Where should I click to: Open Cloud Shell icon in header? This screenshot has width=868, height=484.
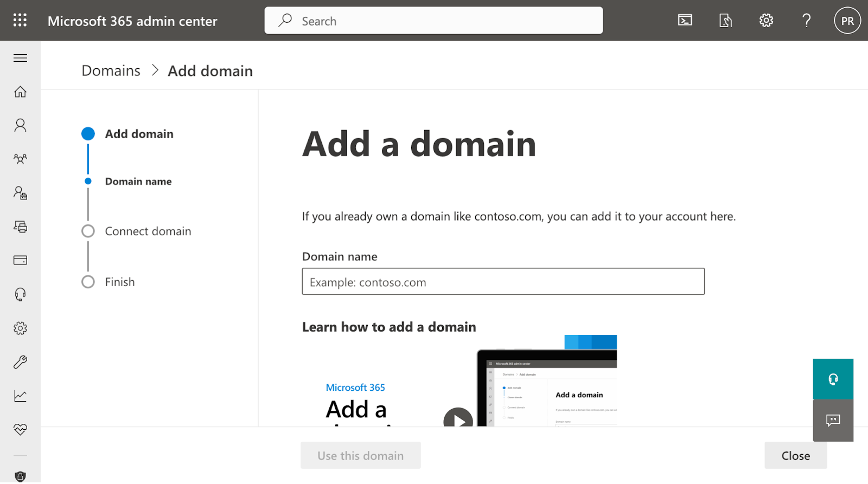tap(685, 21)
